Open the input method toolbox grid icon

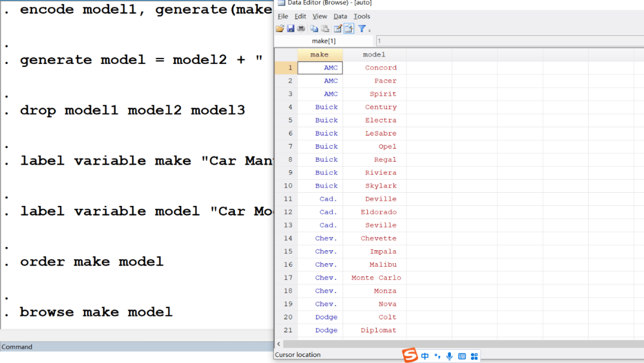475,356
